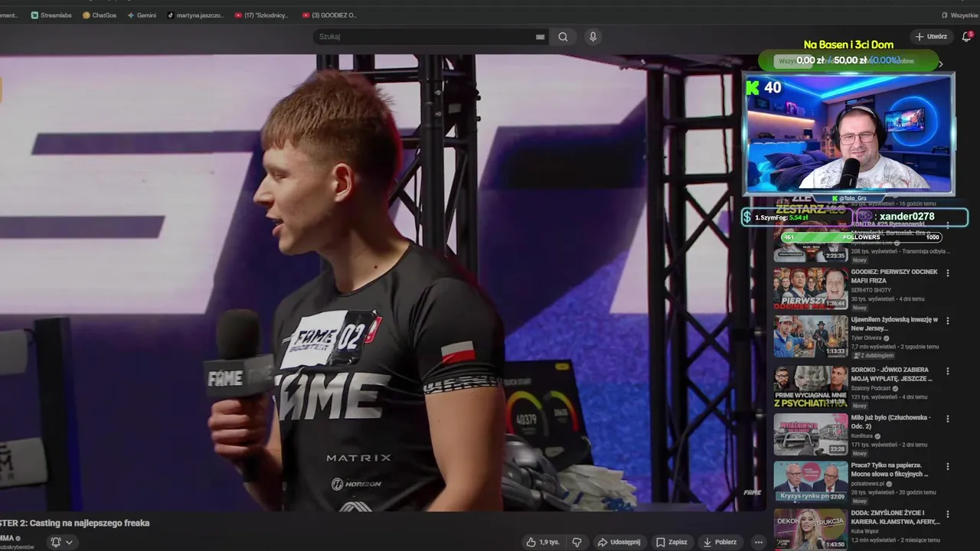
Task: Save video with Zapisz button
Action: click(671, 542)
